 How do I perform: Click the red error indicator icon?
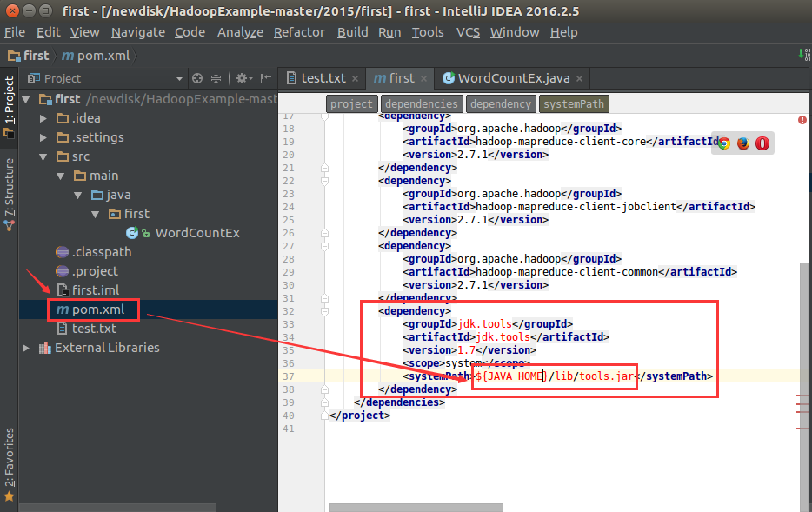[x=802, y=120]
